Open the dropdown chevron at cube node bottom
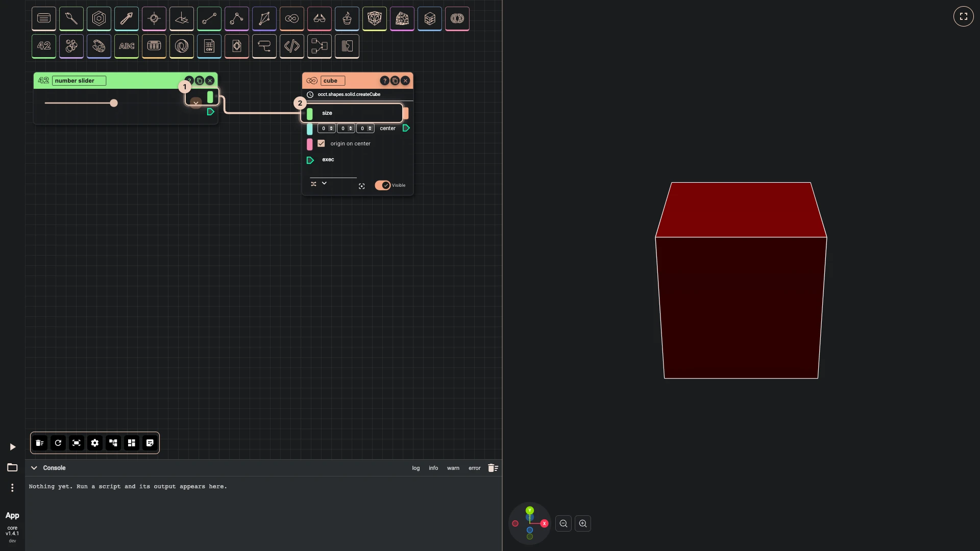Image resolution: width=980 pixels, height=551 pixels. (x=324, y=183)
